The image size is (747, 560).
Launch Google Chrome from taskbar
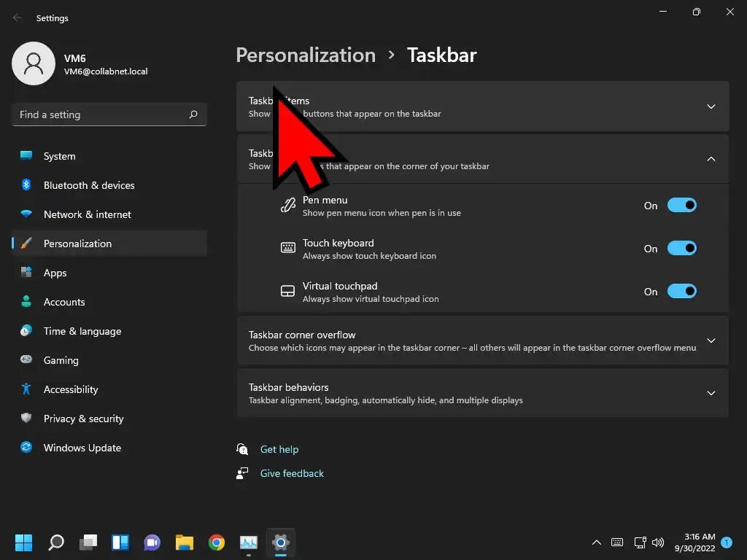coord(216,542)
